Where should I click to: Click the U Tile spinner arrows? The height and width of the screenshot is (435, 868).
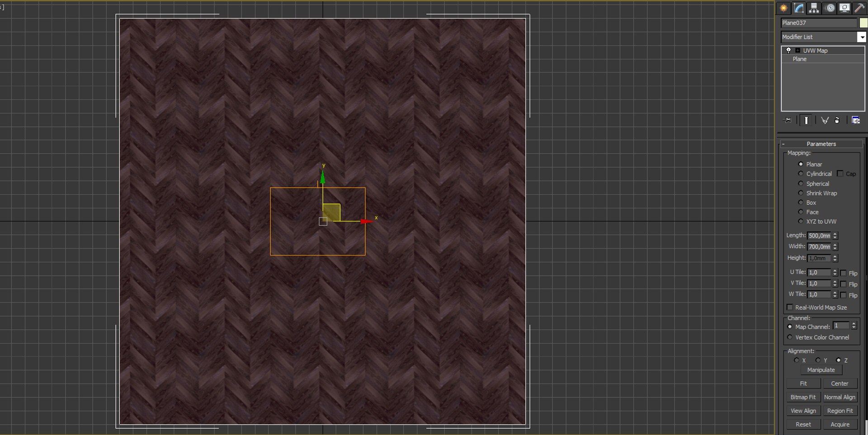pyautogui.click(x=835, y=272)
